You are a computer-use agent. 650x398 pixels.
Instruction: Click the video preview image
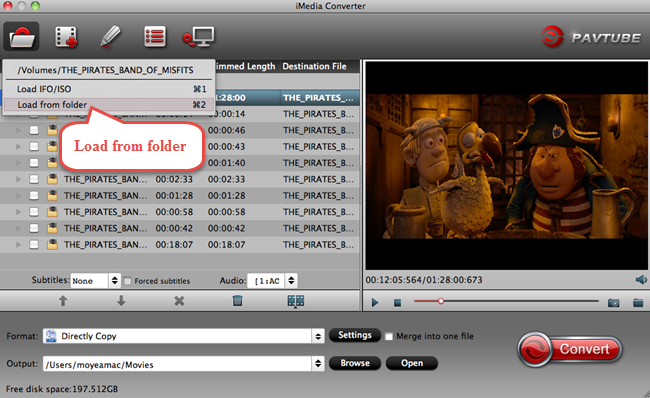click(507, 166)
